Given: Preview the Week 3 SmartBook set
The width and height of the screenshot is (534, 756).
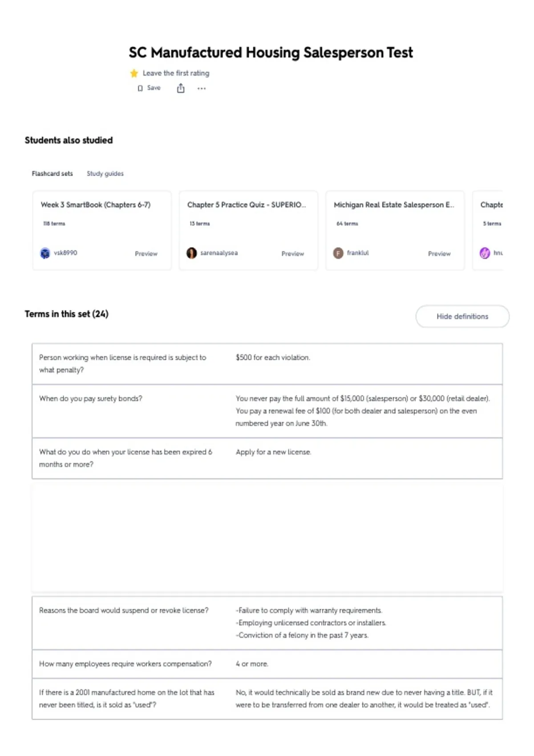Looking at the screenshot, I should [x=146, y=253].
